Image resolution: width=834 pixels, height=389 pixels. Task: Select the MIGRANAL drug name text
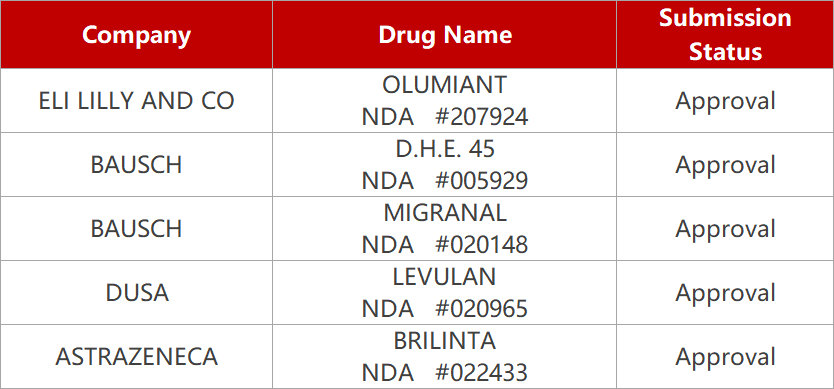pyautogui.click(x=445, y=213)
